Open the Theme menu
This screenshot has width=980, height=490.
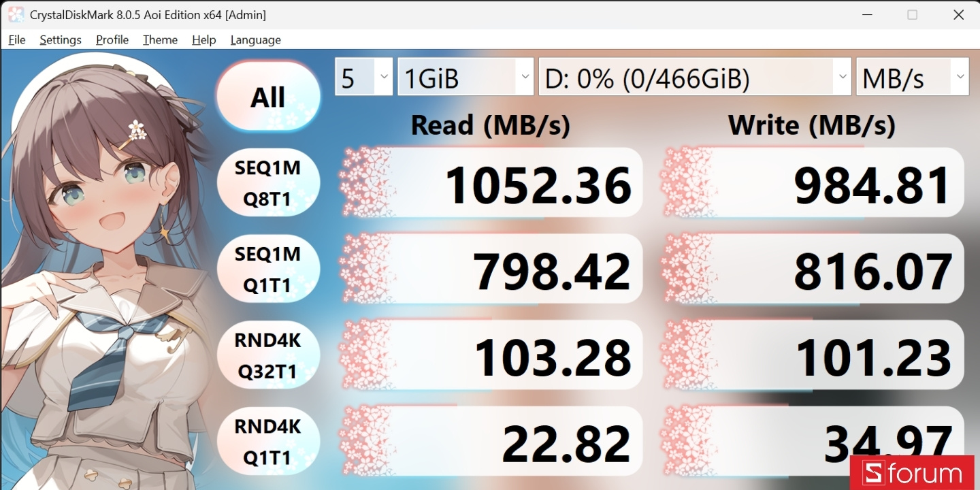pos(160,39)
